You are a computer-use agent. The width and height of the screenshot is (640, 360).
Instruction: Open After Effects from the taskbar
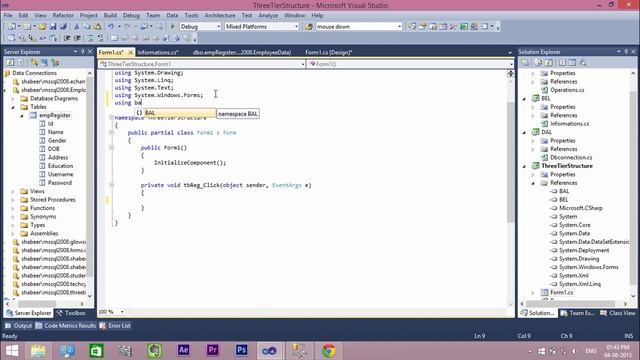click(183, 351)
